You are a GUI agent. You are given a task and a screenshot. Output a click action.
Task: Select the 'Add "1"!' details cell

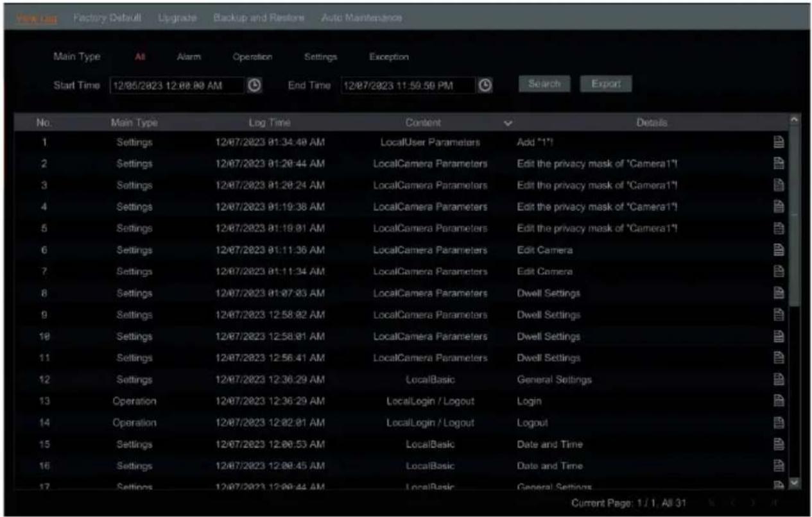[x=535, y=142]
